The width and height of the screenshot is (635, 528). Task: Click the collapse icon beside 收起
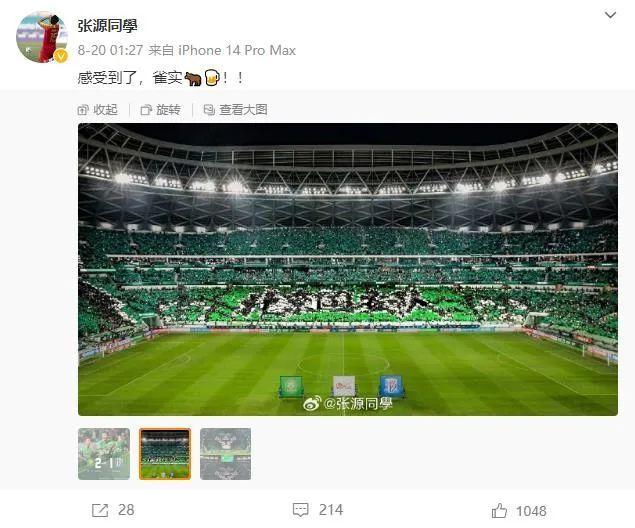pyautogui.click(x=83, y=110)
